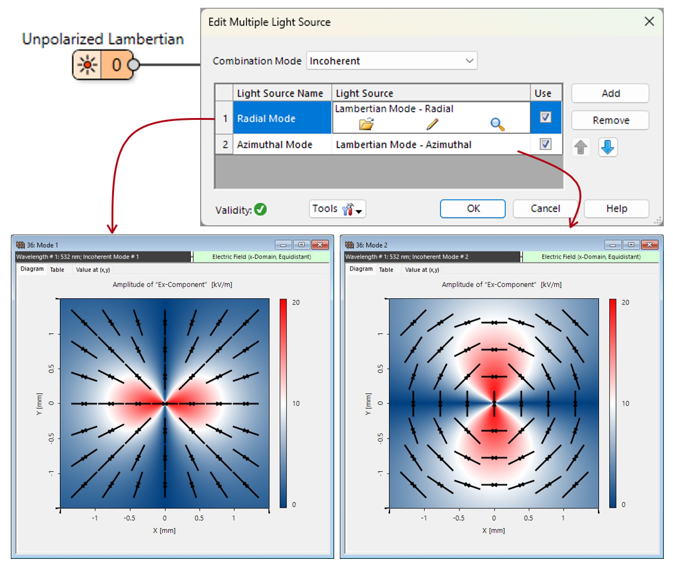Click the green validity checkmark icon

tap(260, 209)
